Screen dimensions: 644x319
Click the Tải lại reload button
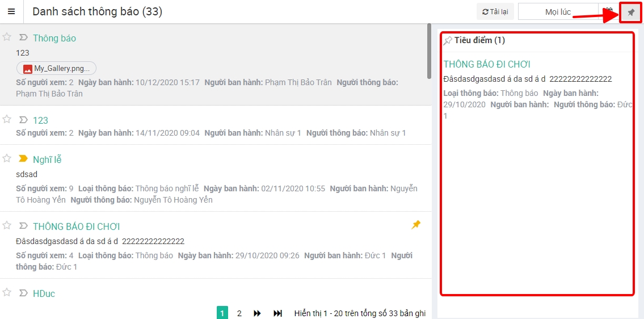click(495, 12)
